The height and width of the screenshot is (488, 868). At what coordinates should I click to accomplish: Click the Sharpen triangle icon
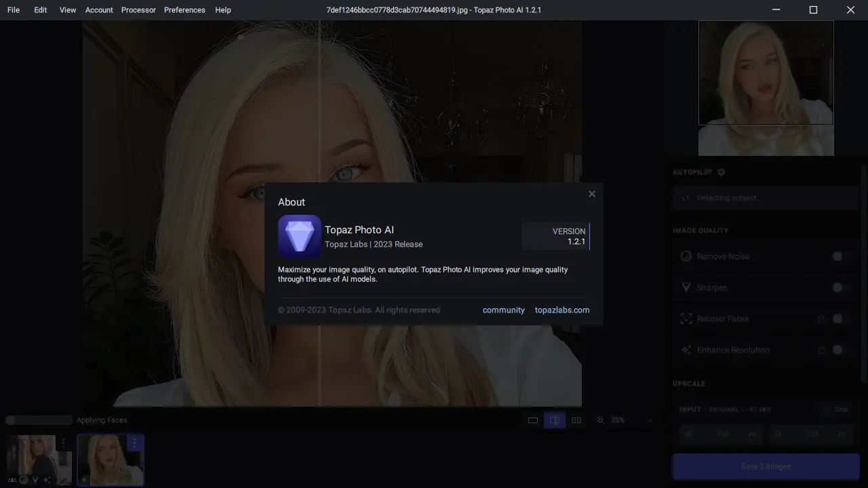click(686, 287)
